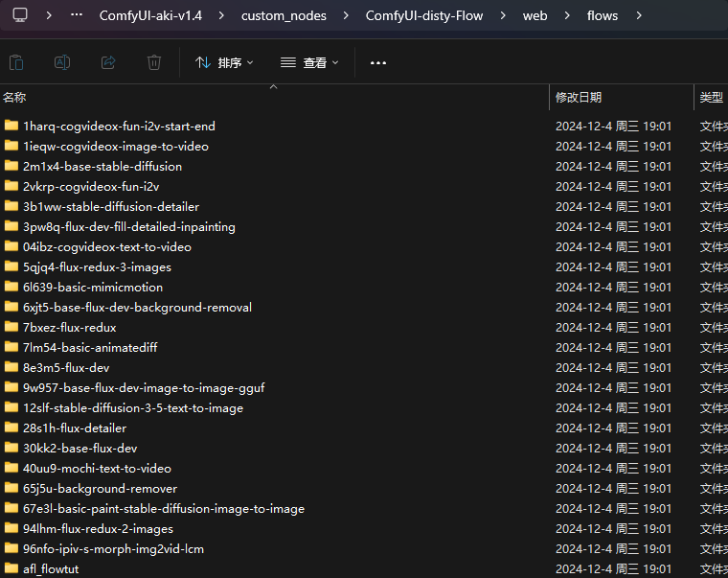Go to ComfyUI-aki-v1.4 in the address bar
Viewport: 728px width, 578px height.
(150, 15)
